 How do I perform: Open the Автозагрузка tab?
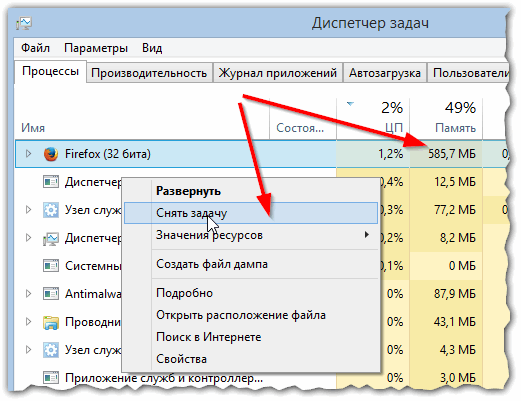[x=385, y=73]
